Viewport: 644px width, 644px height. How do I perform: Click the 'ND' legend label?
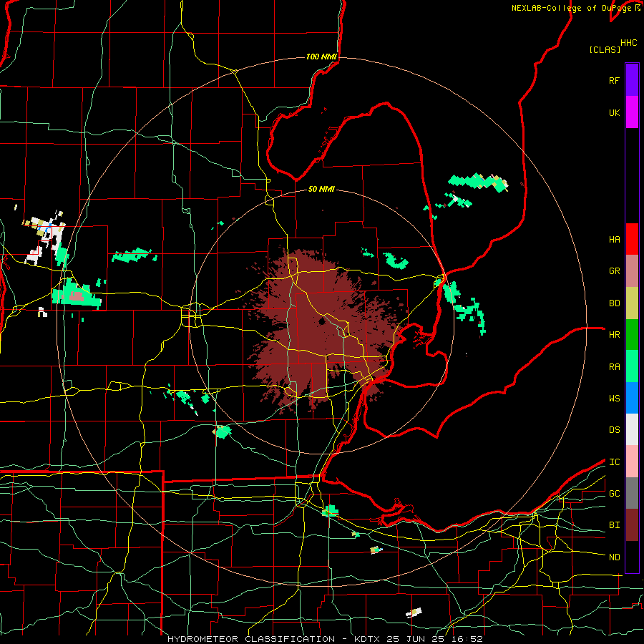pyautogui.click(x=614, y=557)
